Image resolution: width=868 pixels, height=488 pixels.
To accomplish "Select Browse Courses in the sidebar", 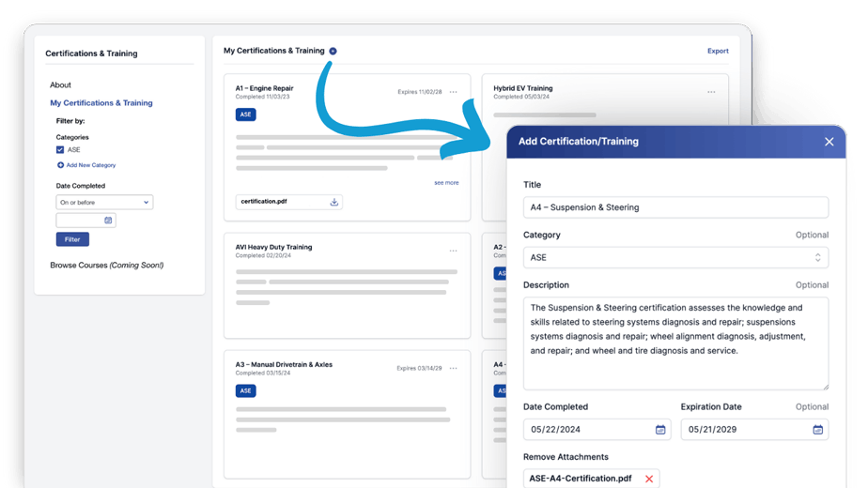I will [x=106, y=266].
